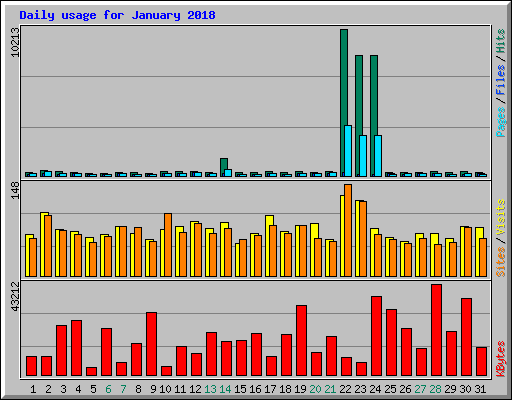Click the 'Daily usage for January 2018' title
The image size is (512, 400).
tap(117, 15)
